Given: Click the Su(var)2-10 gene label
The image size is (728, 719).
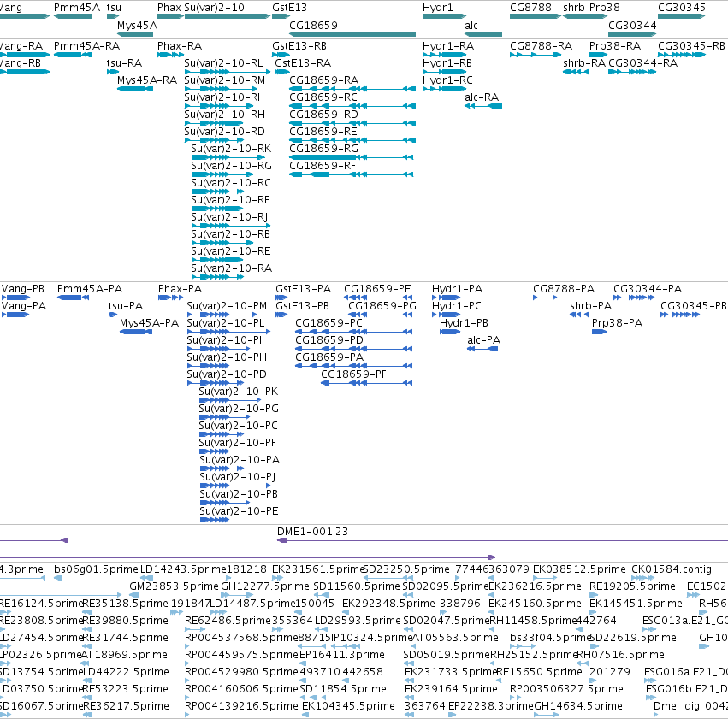Looking at the screenshot, I should tap(214, 8).
